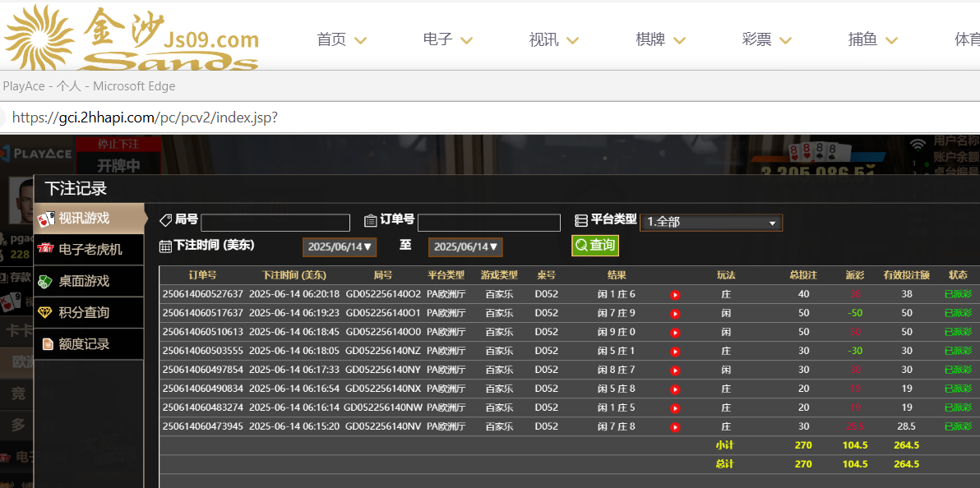Play replay video for order 250614060527637
Screen dimensions: 980x488
point(675,295)
